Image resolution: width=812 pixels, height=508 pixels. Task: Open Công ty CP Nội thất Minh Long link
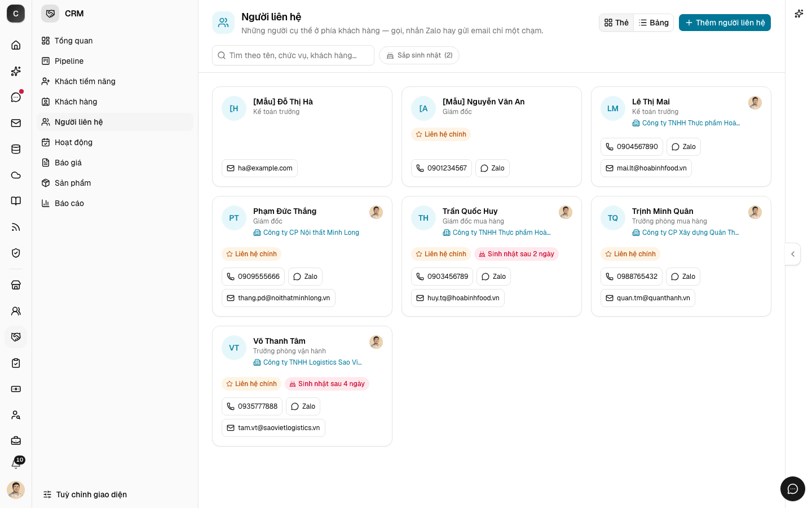306,233
